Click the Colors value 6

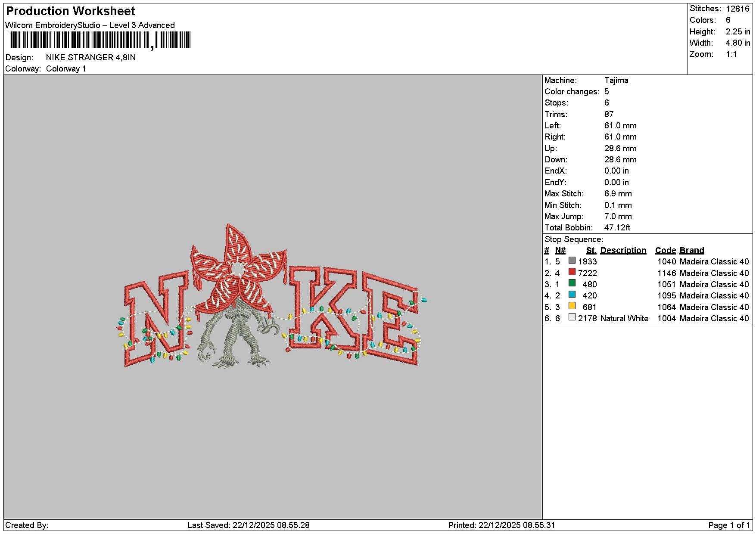coord(728,20)
